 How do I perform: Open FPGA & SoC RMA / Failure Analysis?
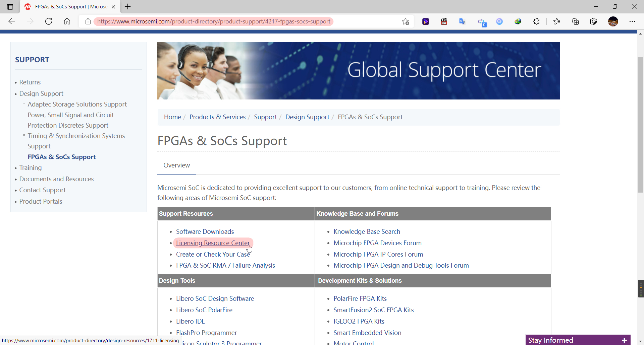coord(225,265)
